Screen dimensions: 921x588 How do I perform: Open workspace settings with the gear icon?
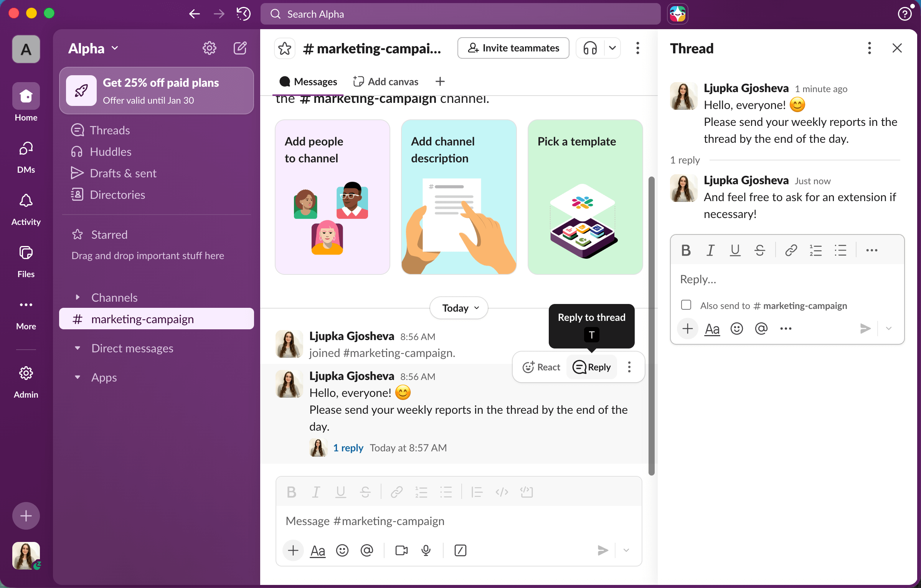click(x=209, y=48)
